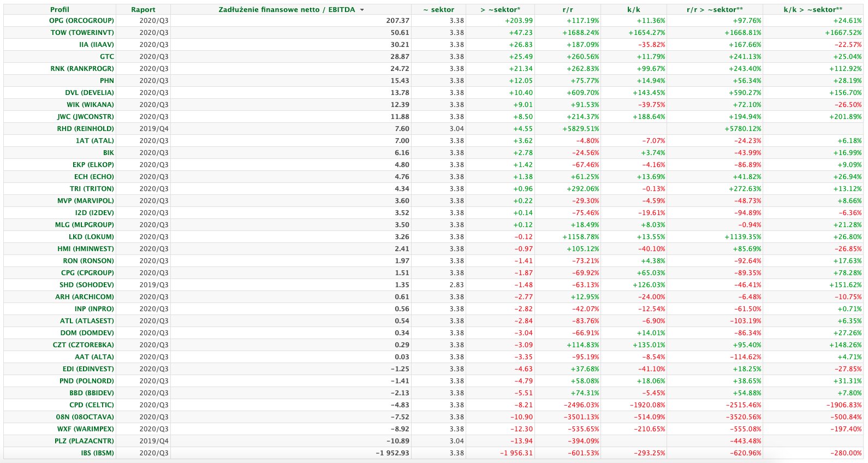The height and width of the screenshot is (463, 868).
Task: Open the CZT (CZTOREBKA) profile link
Action: coord(84,345)
